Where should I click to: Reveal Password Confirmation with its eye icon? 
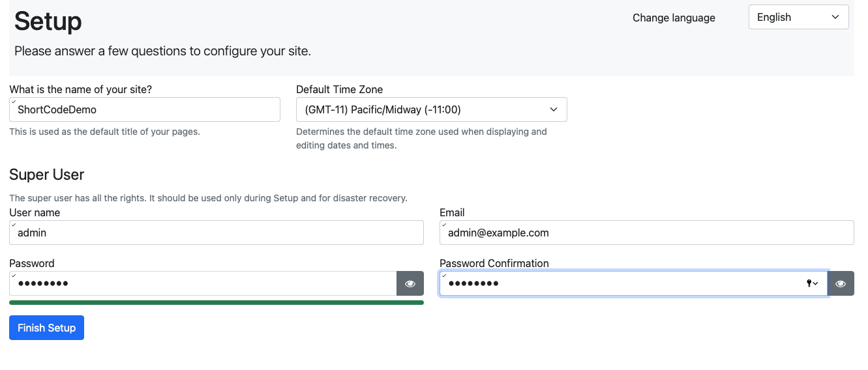[x=841, y=283]
